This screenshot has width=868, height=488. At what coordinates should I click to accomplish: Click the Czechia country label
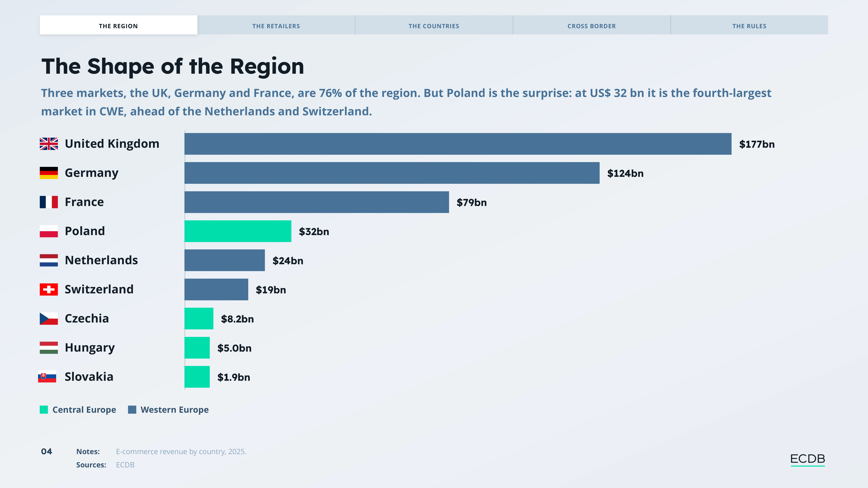[87, 319]
